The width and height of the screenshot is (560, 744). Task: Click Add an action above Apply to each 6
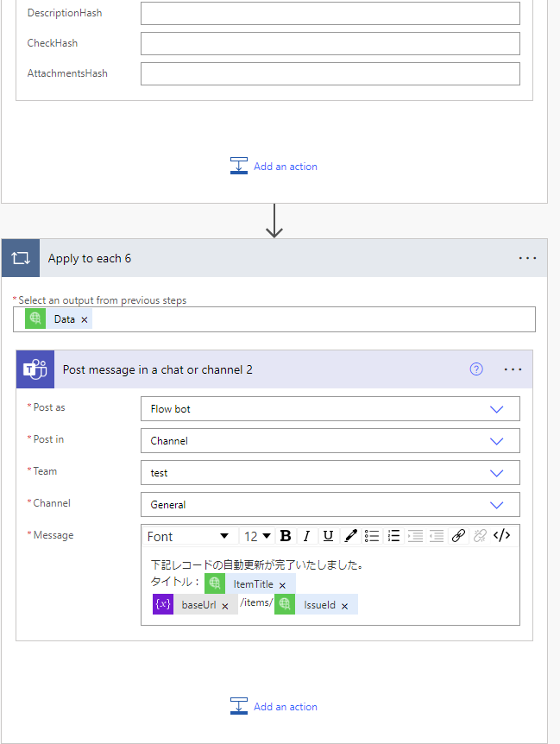pos(274,166)
